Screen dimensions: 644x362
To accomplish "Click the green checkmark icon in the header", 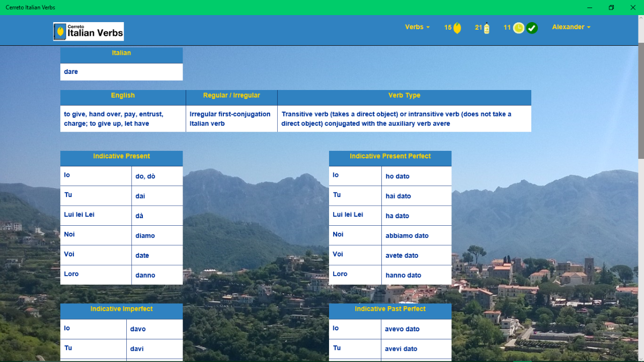I will (532, 28).
